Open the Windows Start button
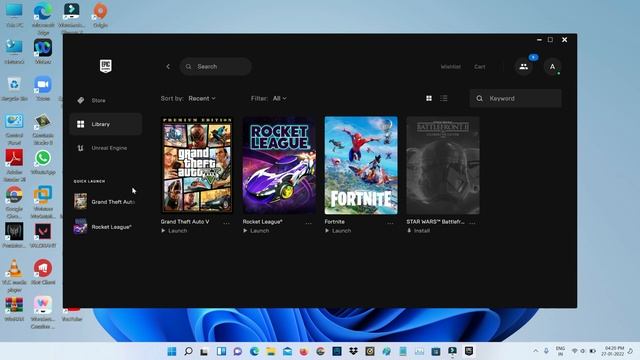 pyautogui.click(x=172, y=351)
